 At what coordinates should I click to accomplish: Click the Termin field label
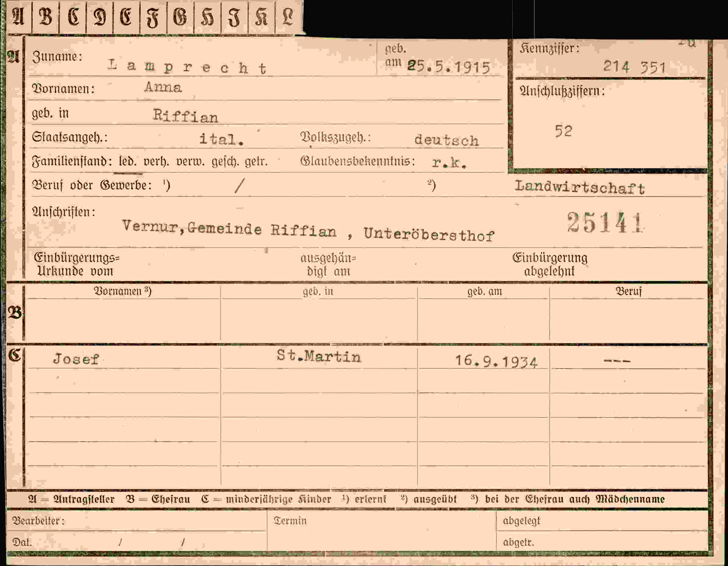290,521
